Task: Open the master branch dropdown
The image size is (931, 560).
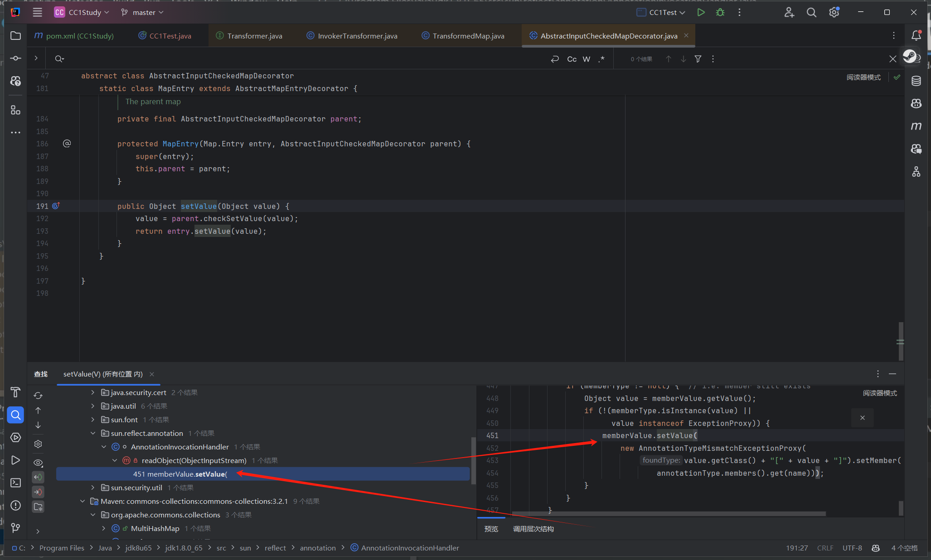Action: pos(142,12)
